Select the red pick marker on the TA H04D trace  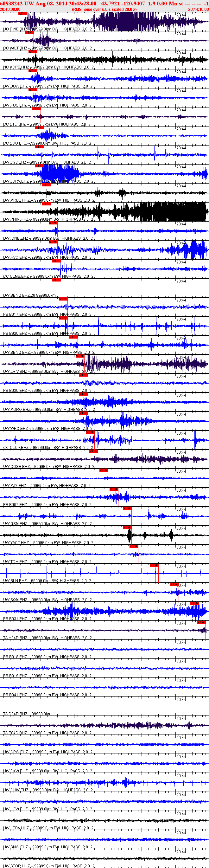pyautogui.click(x=201, y=622)
